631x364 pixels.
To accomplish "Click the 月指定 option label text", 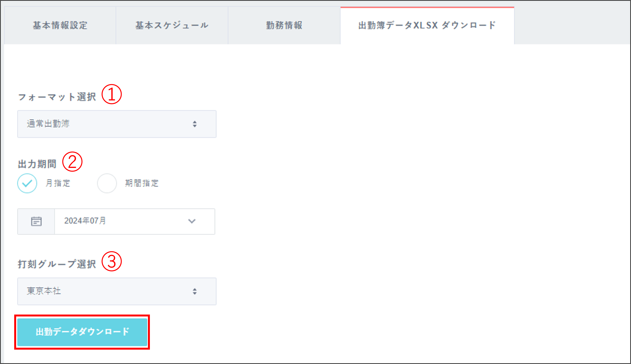I will (58, 183).
